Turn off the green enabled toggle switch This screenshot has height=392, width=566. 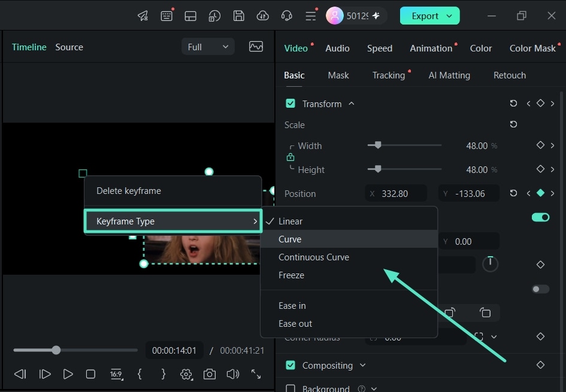pos(540,217)
